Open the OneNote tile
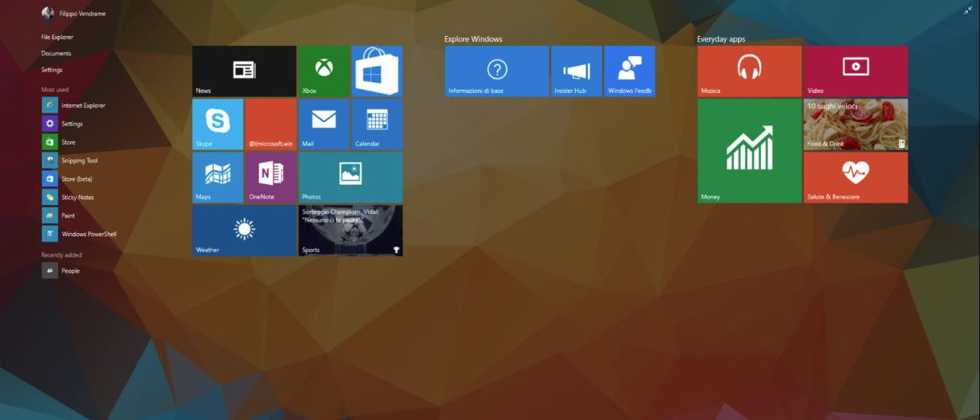Image resolution: width=980 pixels, height=420 pixels. tap(271, 177)
